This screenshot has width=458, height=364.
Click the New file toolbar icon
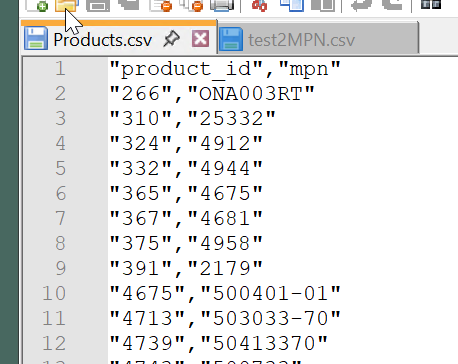coord(37,5)
